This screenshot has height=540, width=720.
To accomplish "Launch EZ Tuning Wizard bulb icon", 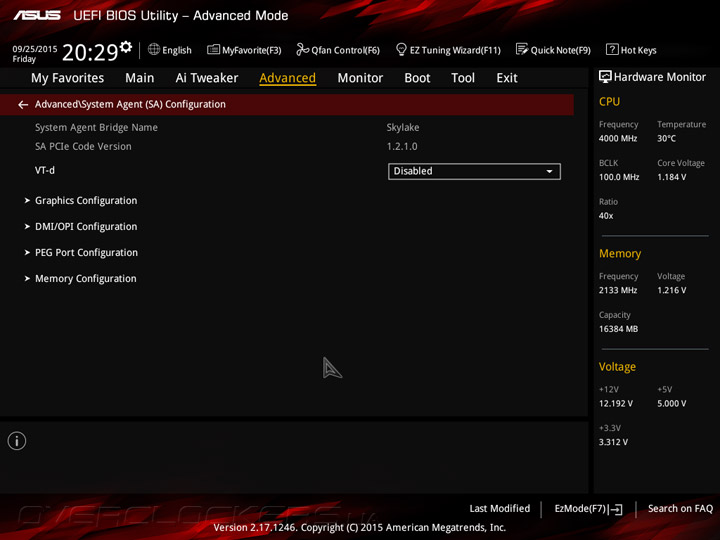I will pyautogui.click(x=401, y=50).
